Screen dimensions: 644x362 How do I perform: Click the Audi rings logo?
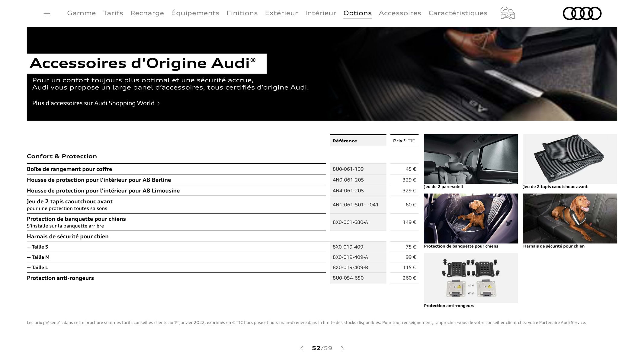(582, 13)
